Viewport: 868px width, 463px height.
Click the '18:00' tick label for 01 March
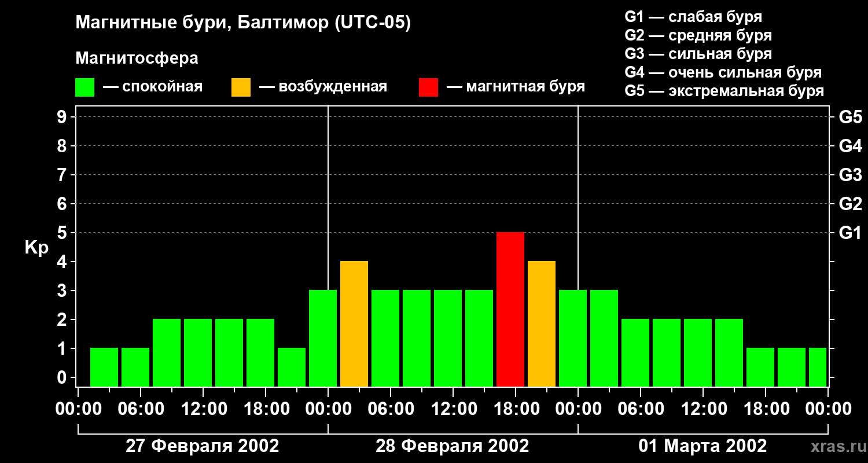pos(766,409)
